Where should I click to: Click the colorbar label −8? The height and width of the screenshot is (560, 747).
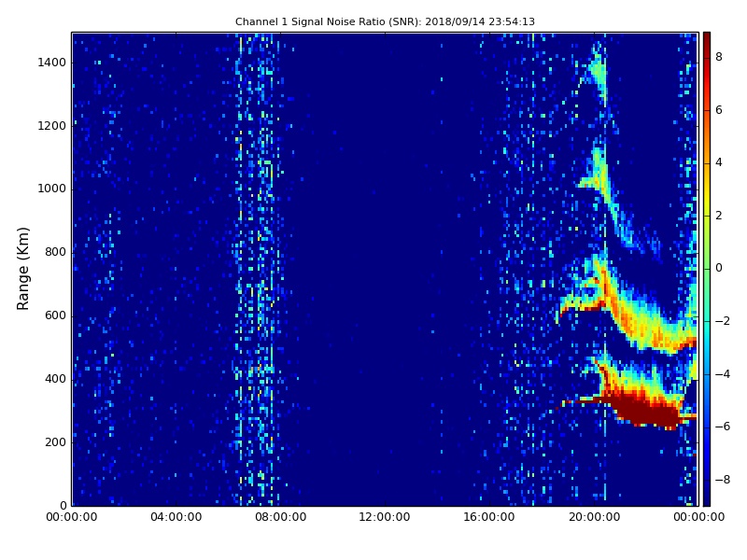pos(723,480)
